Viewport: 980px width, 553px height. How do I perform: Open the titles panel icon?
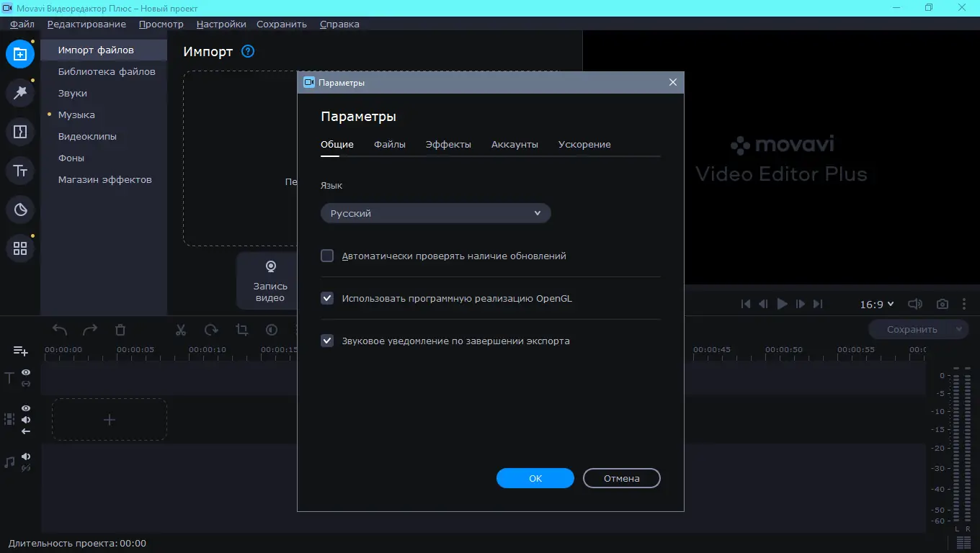20,171
